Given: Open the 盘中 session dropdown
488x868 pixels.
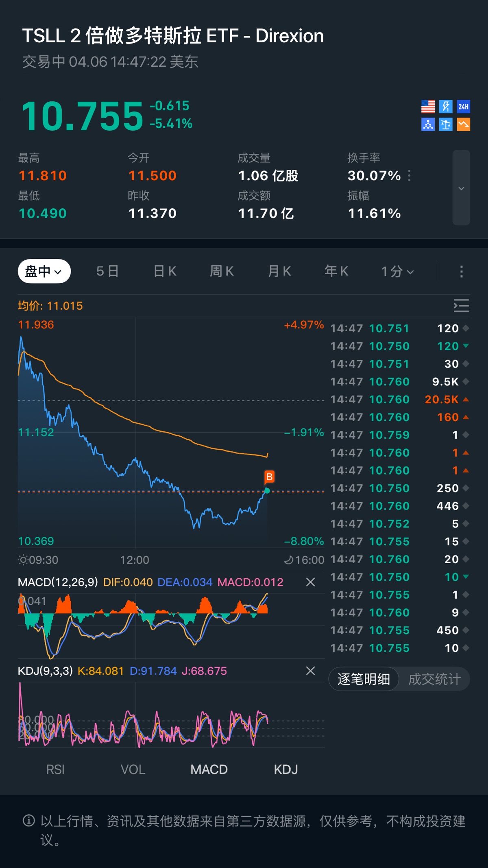Looking at the screenshot, I should (44, 271).
